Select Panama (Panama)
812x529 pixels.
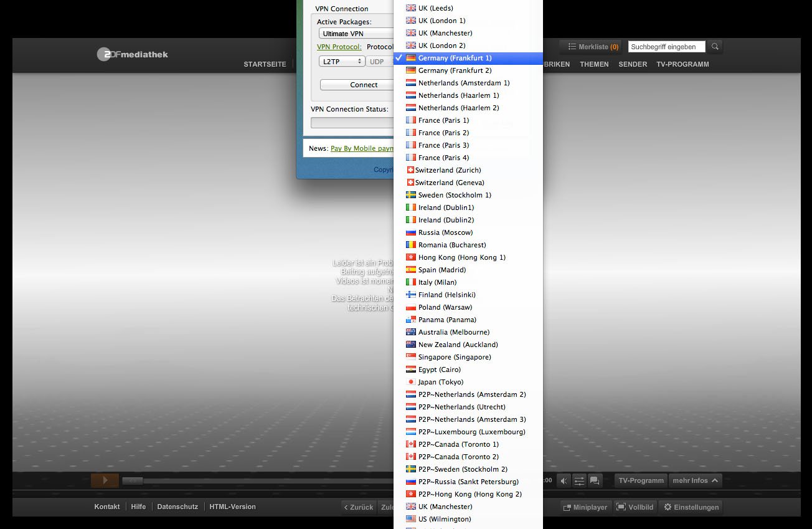pos(468,320)
